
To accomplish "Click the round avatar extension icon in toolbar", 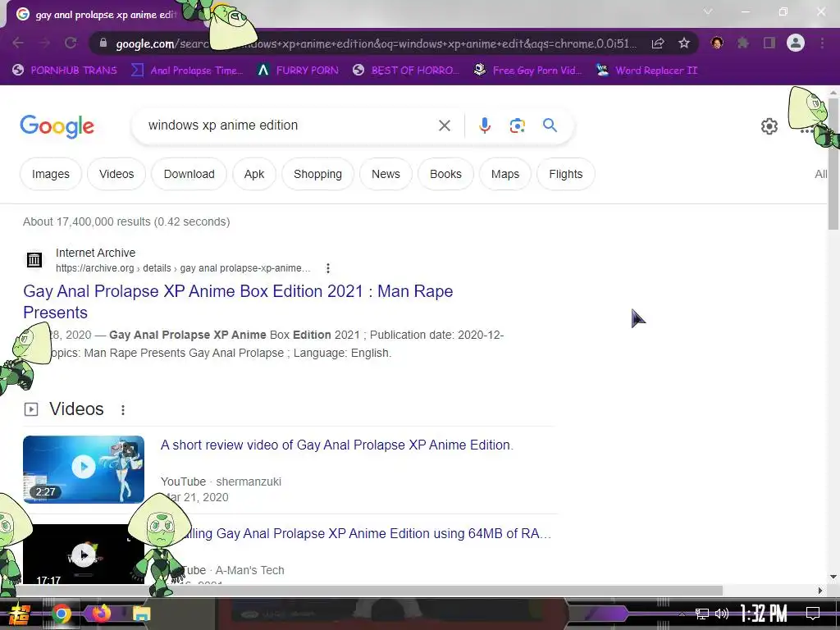I will (x=717, y=43).
